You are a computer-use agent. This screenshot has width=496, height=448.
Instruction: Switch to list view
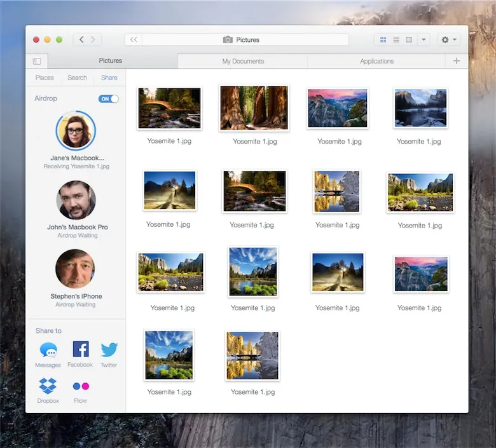[x=396, y=39]
